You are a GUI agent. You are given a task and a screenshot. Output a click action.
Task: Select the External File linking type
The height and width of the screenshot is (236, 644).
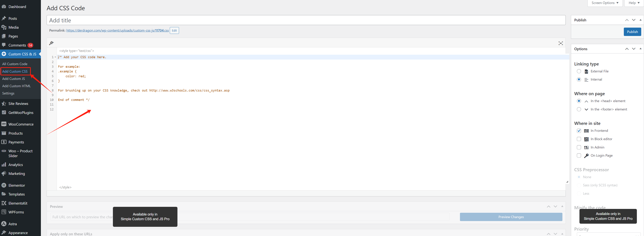point(579,71)
